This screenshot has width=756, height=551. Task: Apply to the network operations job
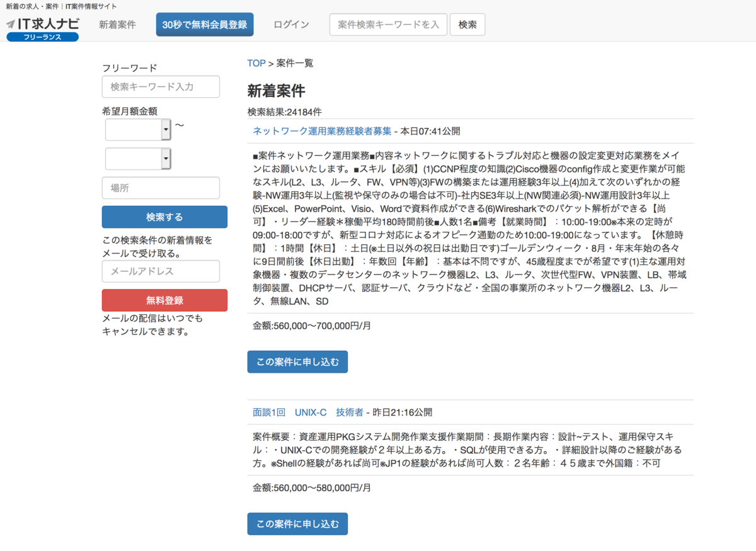pyautogui.click(x=297, y=362)
